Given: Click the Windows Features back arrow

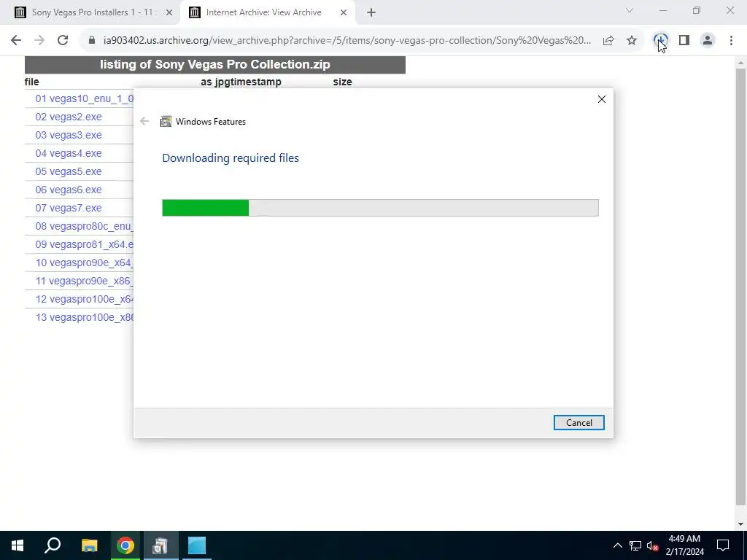Looking at the screenshot, I should click(x=144, y=122).
